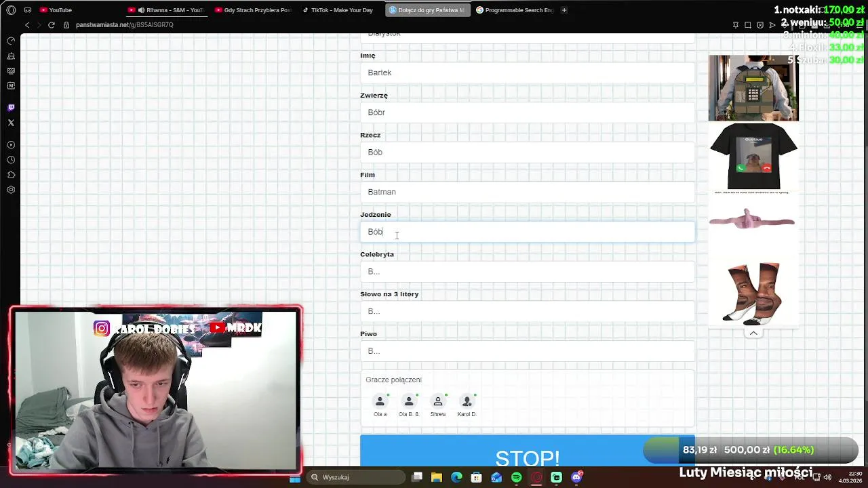Open the extensions cube sidebar icon
The width and height of the screenshot is (868, 488).
[11, 175]
